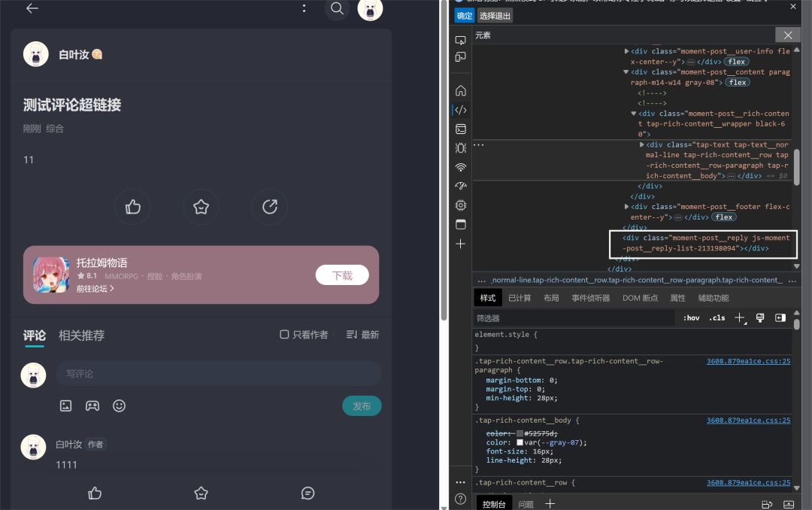Favorite the 1111 comment with star

pyautogui.click(x=201, y=493)
